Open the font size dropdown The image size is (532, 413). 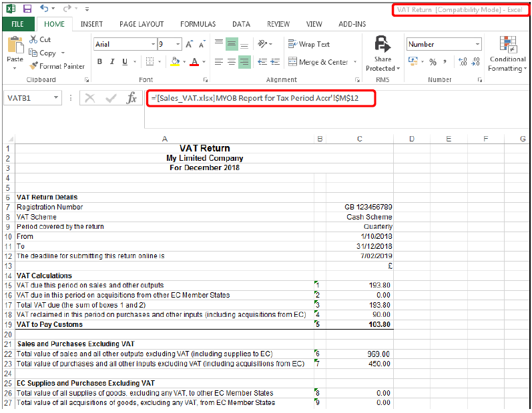click(178, 44)
